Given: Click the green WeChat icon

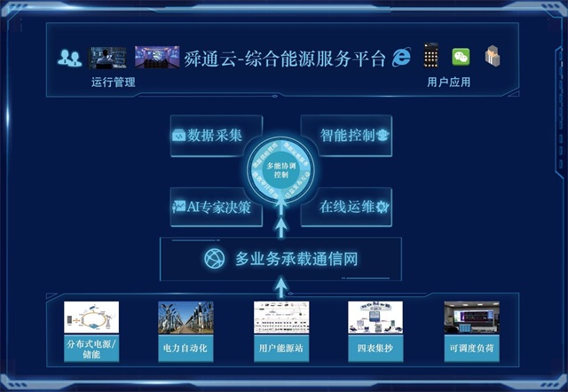Looking at the screenshot, I should point(461,57).
